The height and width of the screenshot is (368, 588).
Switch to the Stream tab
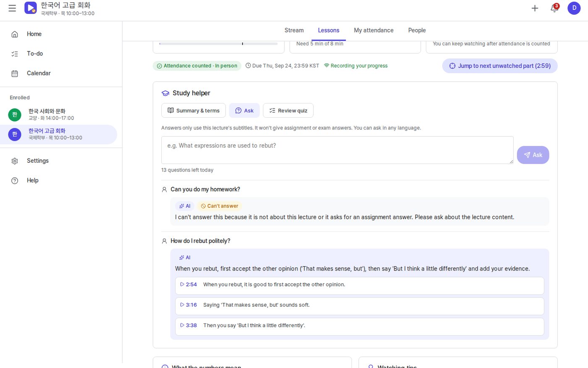294,30
